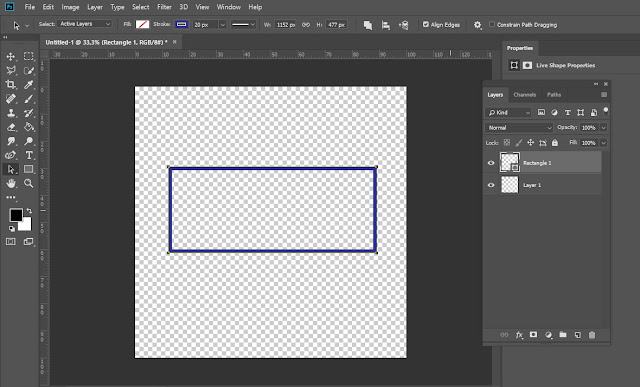Open path operations in options bar
640x387 pixels.
[368, 25]
